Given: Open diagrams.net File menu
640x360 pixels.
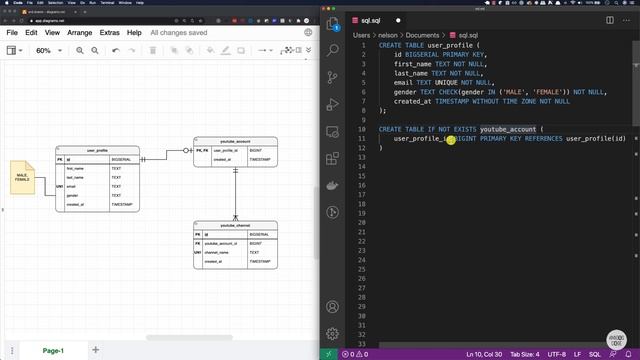Looking at the screenshot, I should 12,33.
